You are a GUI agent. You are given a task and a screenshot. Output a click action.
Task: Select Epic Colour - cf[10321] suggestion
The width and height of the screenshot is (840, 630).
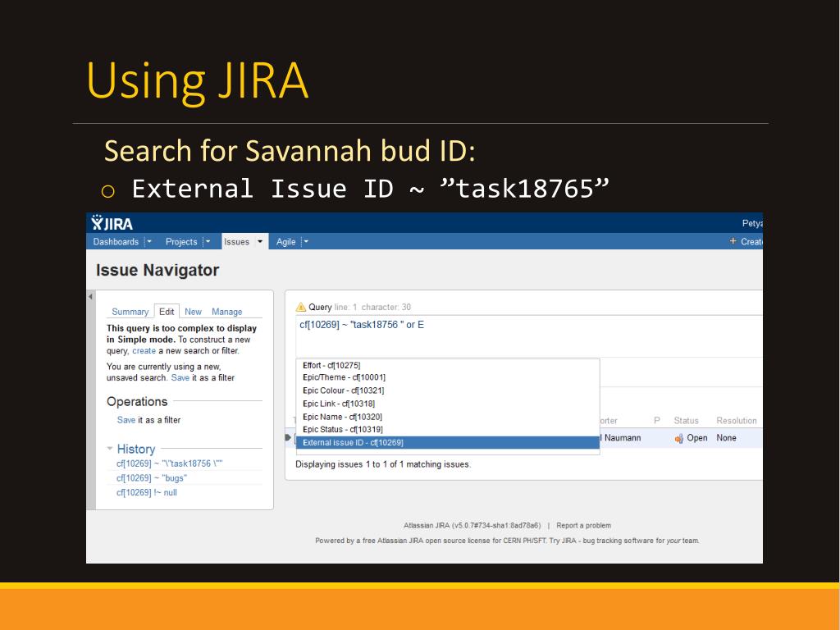click(447, 390)
